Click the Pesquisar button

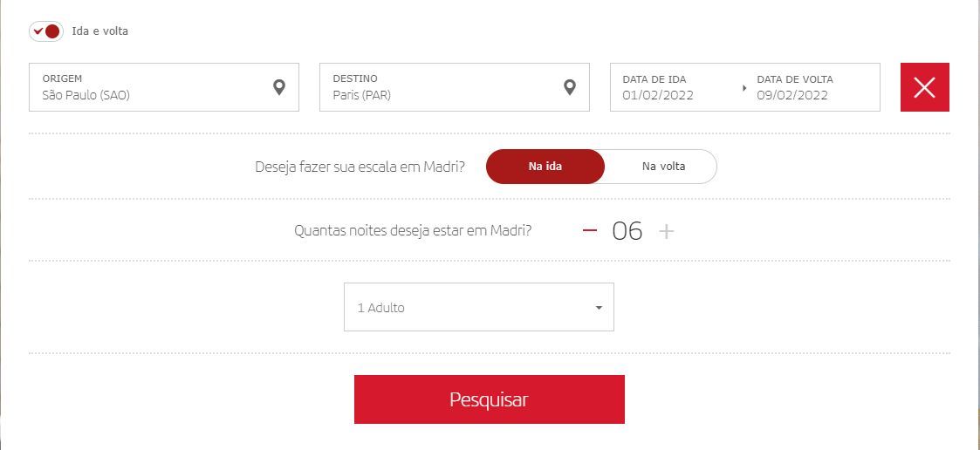490,399
